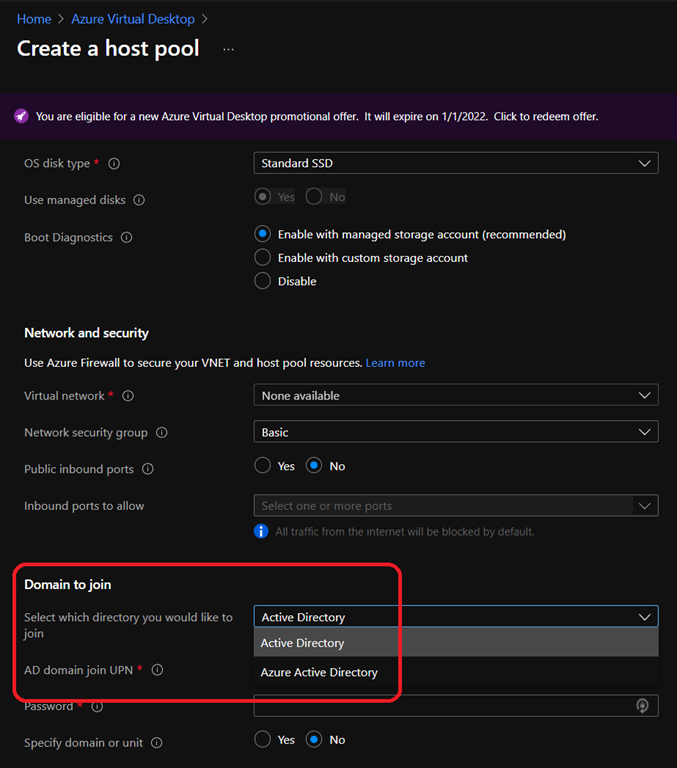Click the rocket promotional offer icon
Viewport: 677px width, 768px height.
click(21, 116)
